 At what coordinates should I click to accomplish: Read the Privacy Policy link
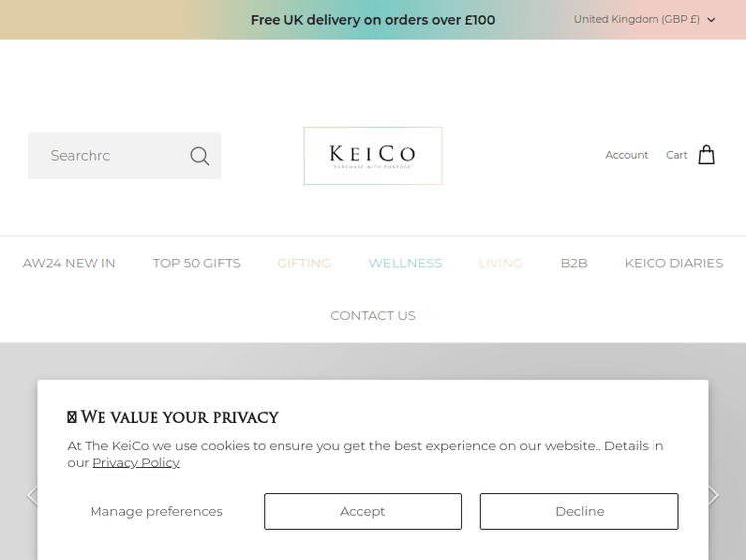tap(136, 463)
